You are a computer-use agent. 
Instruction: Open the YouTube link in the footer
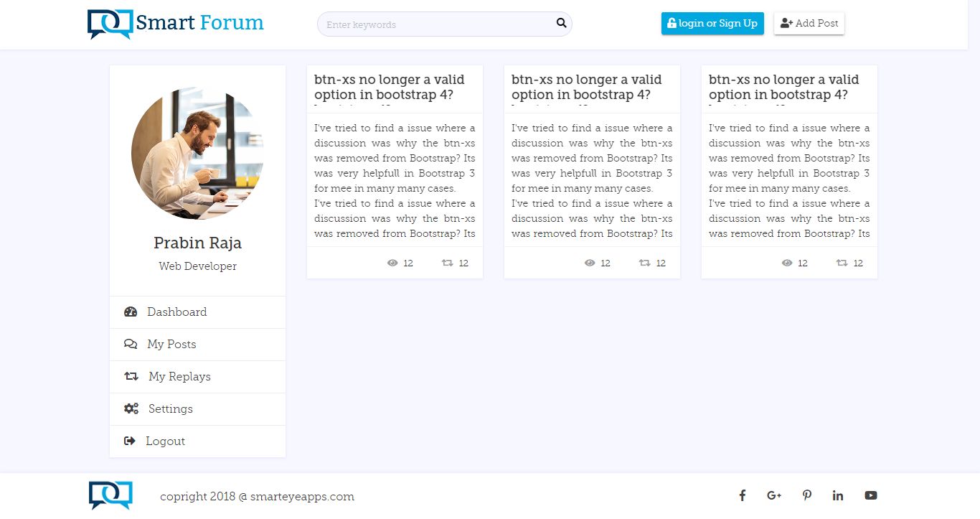point(871,495)
